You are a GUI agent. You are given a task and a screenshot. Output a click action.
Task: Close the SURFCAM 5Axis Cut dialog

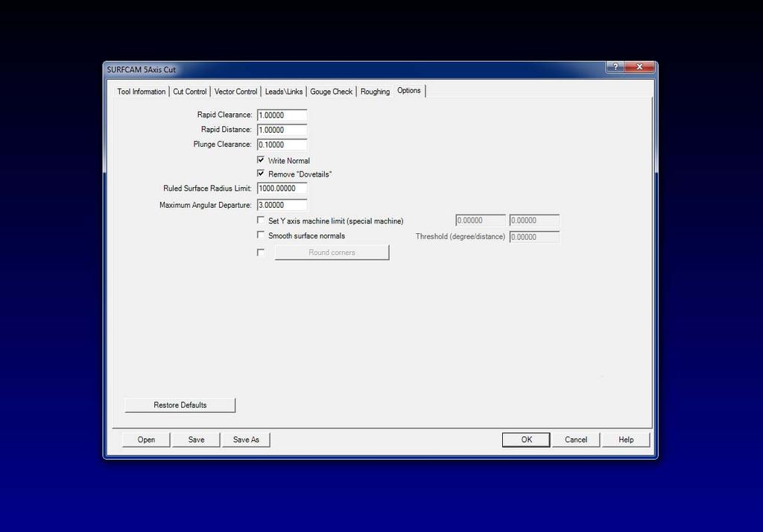click(639, 67)
